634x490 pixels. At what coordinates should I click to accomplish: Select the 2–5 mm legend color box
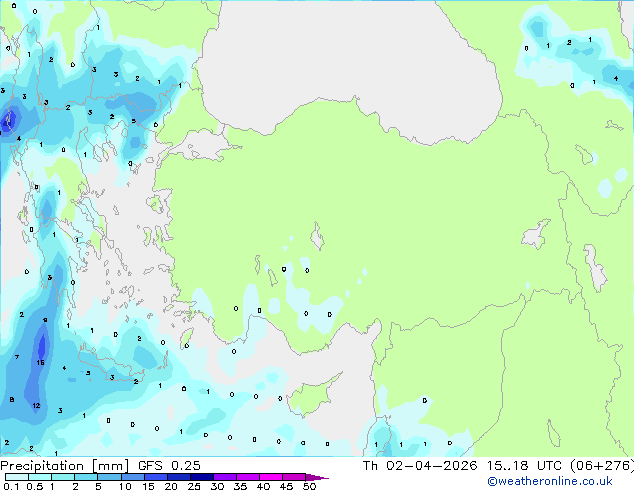[x=86, y=477]
